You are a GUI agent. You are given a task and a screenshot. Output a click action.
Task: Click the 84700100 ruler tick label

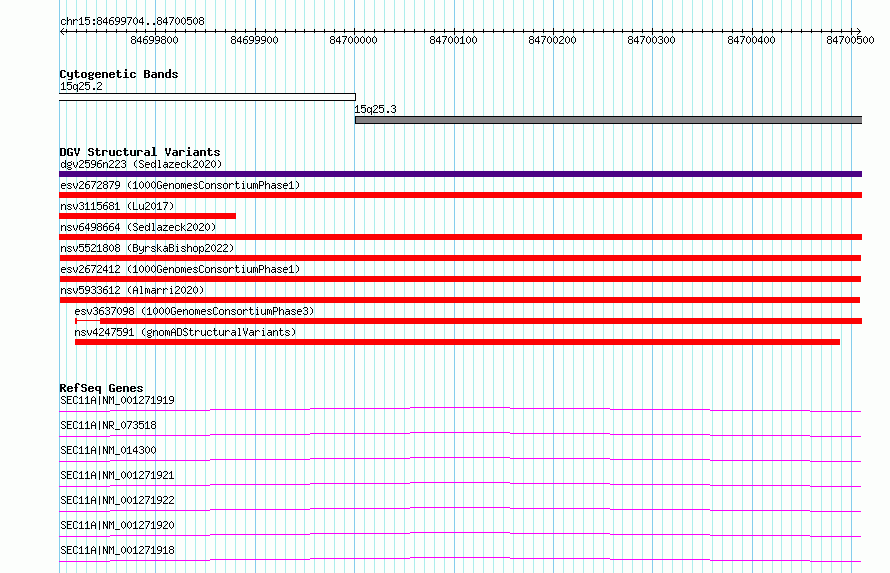[454, 40]
